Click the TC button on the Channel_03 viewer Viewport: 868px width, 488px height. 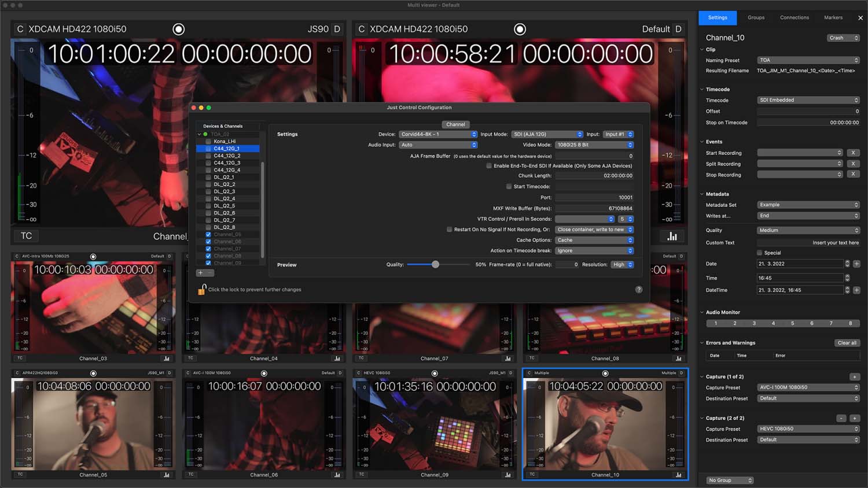pyautogui.click(x=20, y=358)
